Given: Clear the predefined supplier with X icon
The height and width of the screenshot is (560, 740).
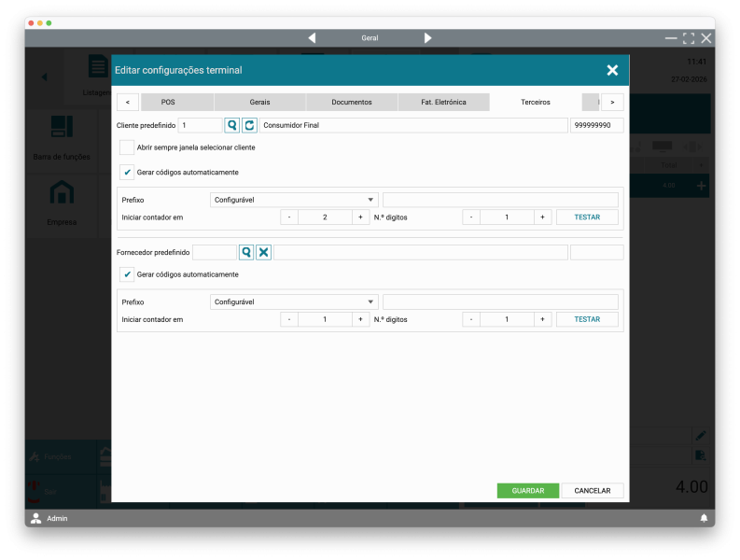Looking at the screenshot, I should [264, 252].
